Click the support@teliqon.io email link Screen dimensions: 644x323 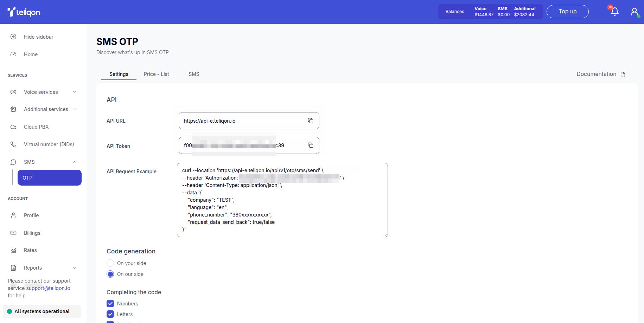(x=48, y=288)
